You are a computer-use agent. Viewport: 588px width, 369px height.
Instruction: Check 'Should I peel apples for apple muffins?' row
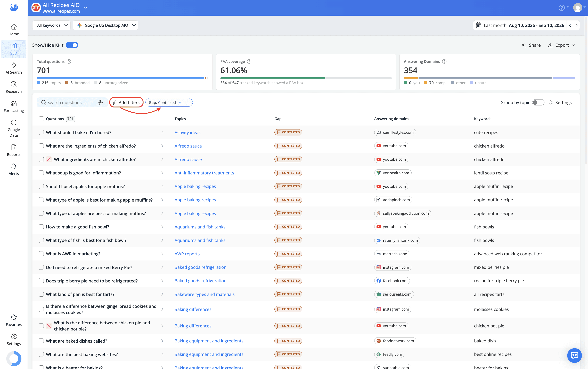41,186
